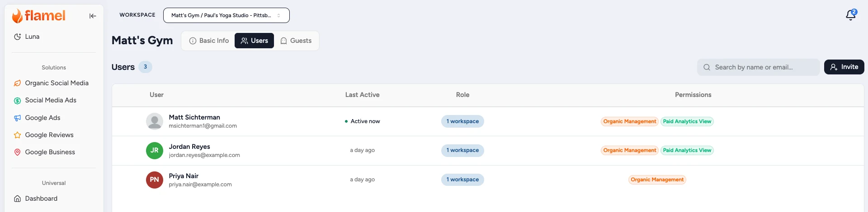Screen dimensions: 868x212
Task: Click the Active now status
Action: pyautogui.click(x=363, y=121)
